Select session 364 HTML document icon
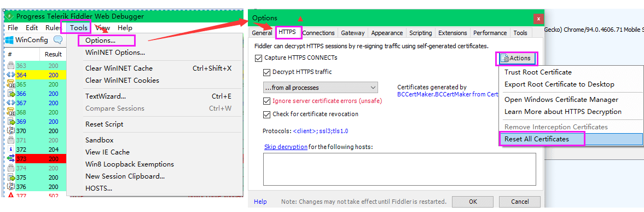Image resolution: width=644 pixels, height=212 pixels. pyautogui.click(x=11, y=75)
